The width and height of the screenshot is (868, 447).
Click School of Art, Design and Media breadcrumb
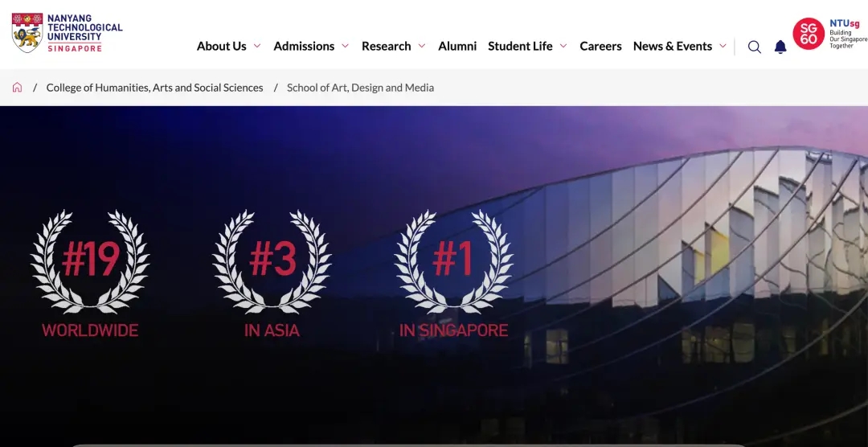[360, 88]
